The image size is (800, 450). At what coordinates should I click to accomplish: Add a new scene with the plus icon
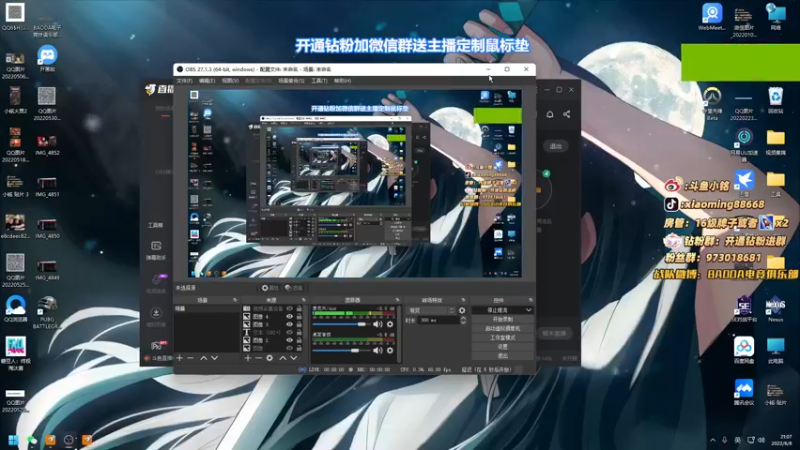pos(180,358)
